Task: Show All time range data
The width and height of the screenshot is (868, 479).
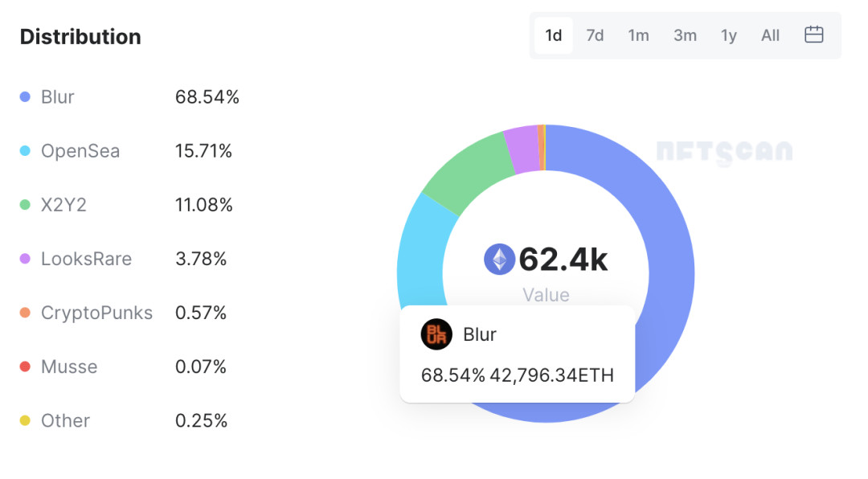Action: coord(770,35)
